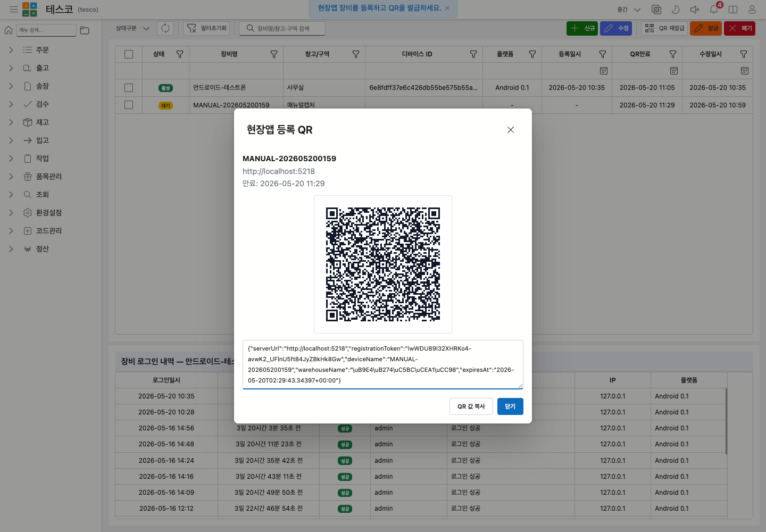Expand the 입고 menu
The width and height of the screenshot is (766, 532).
pyautogui.click(x=11, y=140)
